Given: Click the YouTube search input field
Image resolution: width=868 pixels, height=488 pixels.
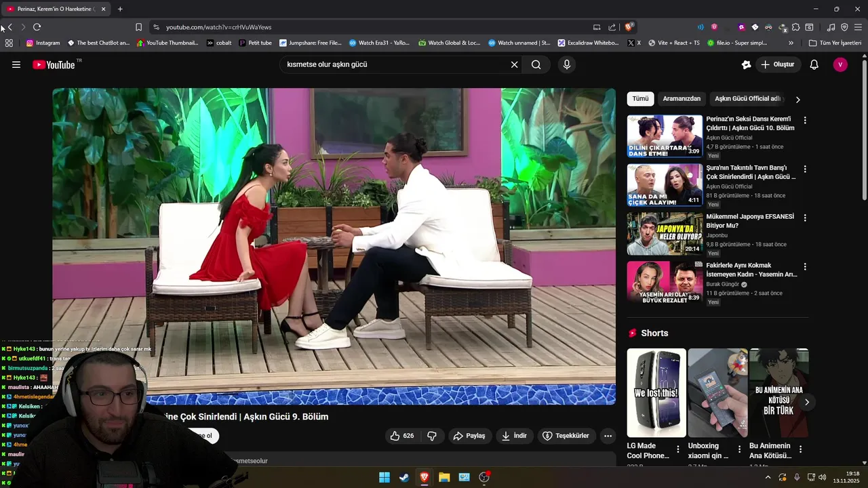Looking at the screenshot, I should point(395,64).
